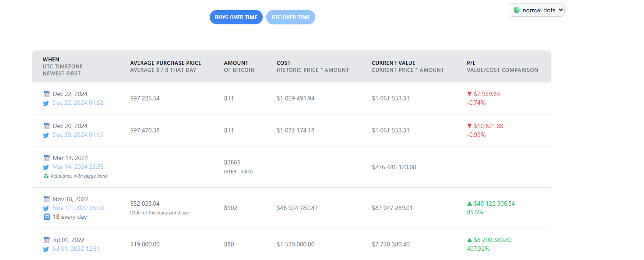Click calendar icon beside Jul 01, 2022
This screenshot has width=644, height=260.
click(x=47, y=240)
